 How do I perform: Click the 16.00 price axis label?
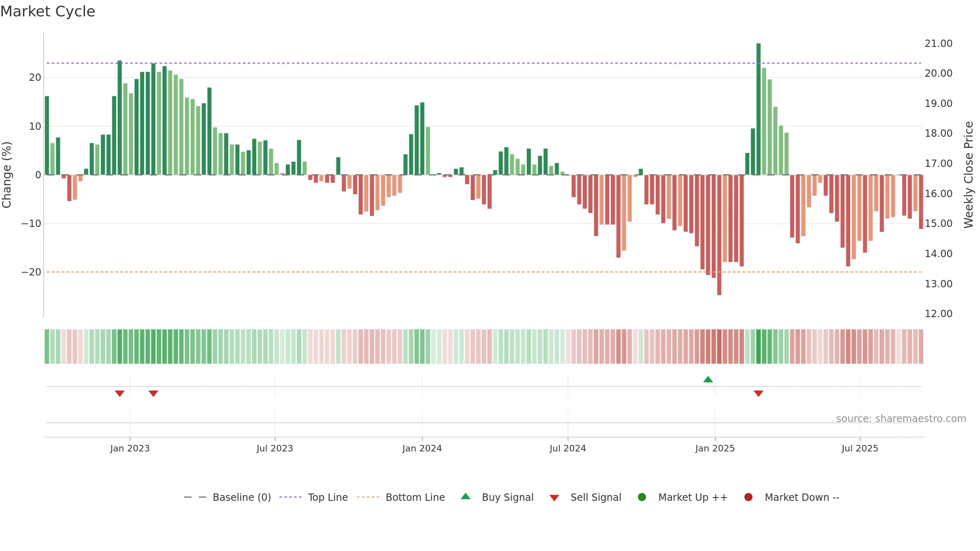tap(938, 194)
